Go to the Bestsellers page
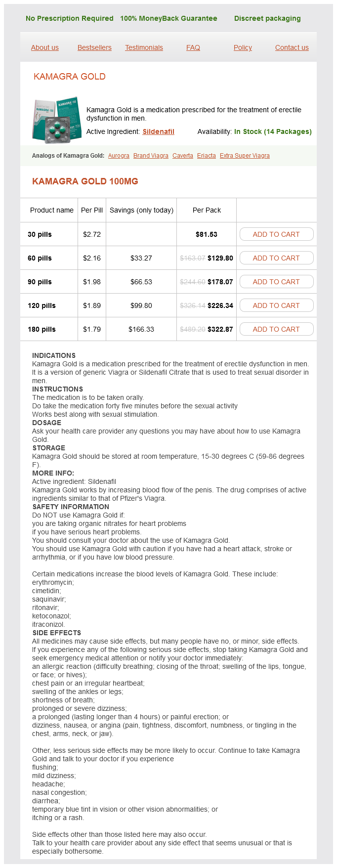This screenshot has width=337, height=868. click(x=94, y=47)
